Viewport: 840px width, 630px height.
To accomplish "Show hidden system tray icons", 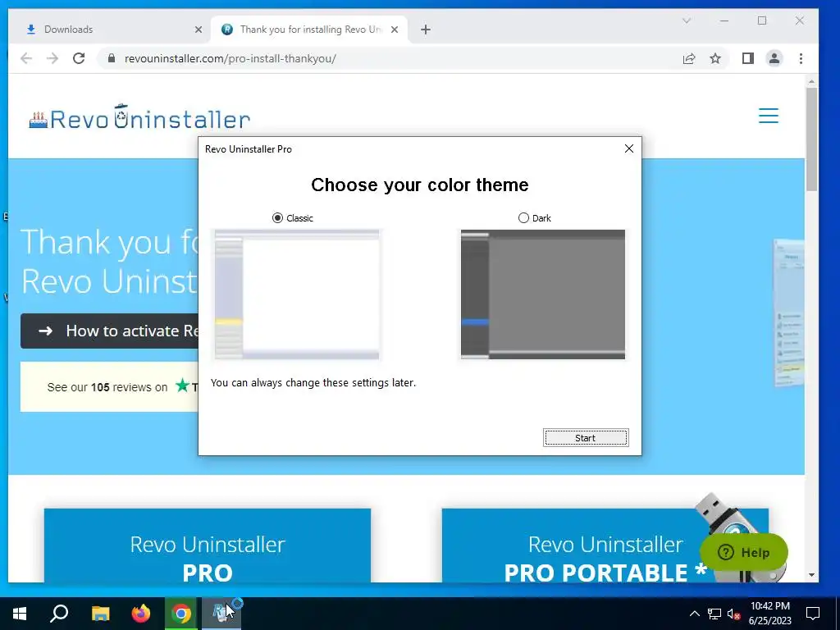I will (x=694, y=614).
